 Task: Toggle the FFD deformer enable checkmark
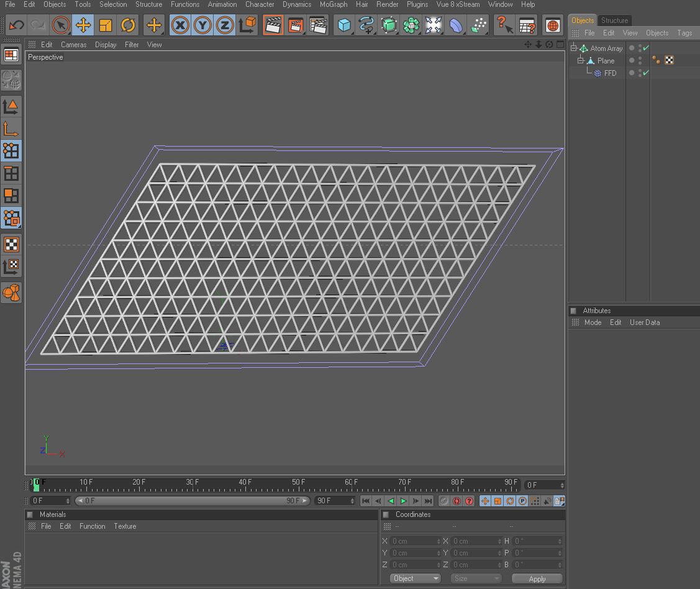coord(646,73)
